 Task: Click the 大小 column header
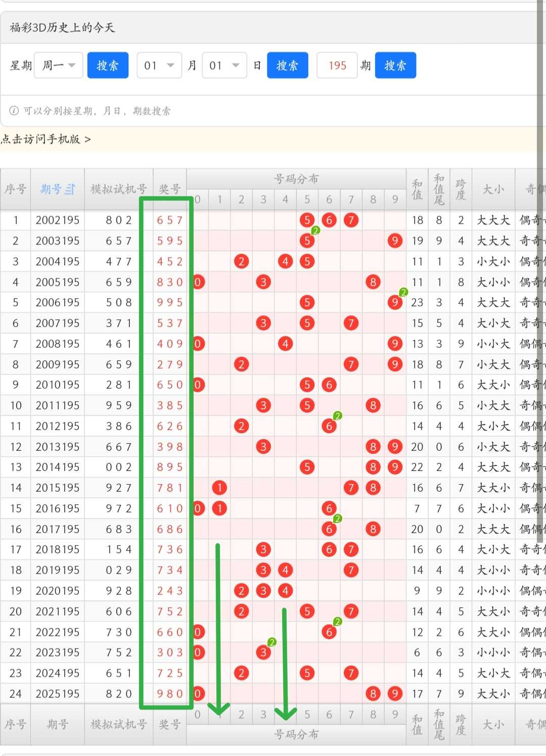493,190
